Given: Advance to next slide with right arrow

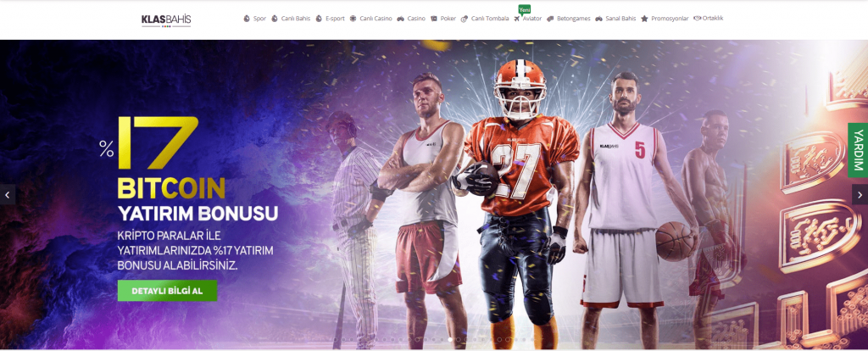Looking at the screenshot, I should pos(860,194).
